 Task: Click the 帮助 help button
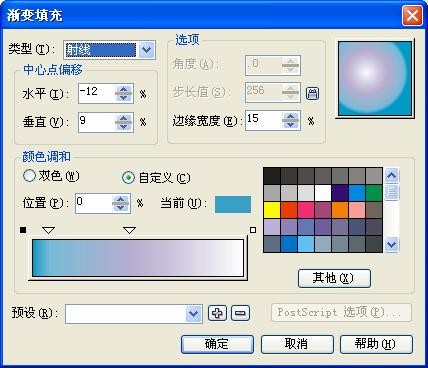tap(376, 344)
